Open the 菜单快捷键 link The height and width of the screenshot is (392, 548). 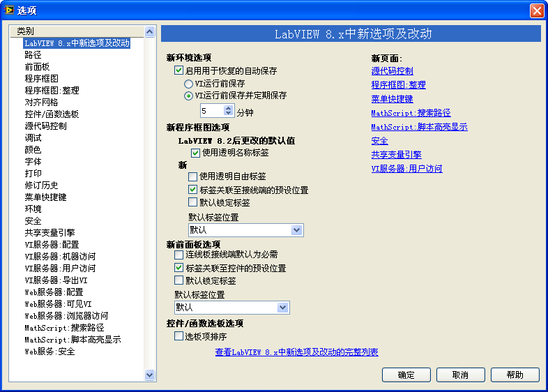pyautogui.click(x=392, y=99)
